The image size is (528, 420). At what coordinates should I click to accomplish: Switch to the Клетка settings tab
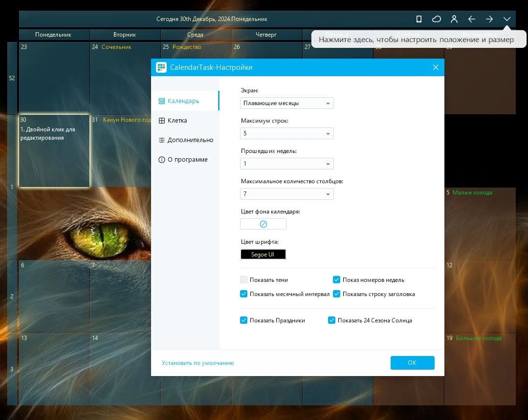(185, 121)
